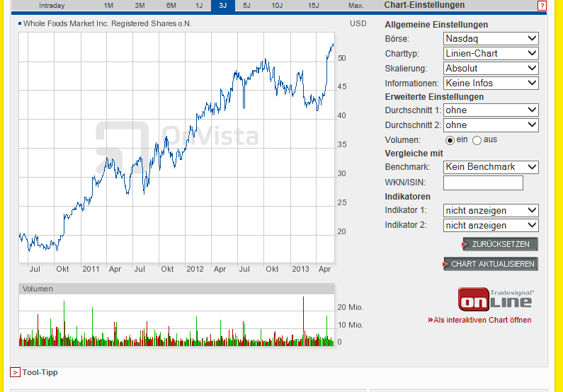This screenshot has height=392, width=563.
Task: Expand the Indikator 1 dropdown
Action: [491, 211]
